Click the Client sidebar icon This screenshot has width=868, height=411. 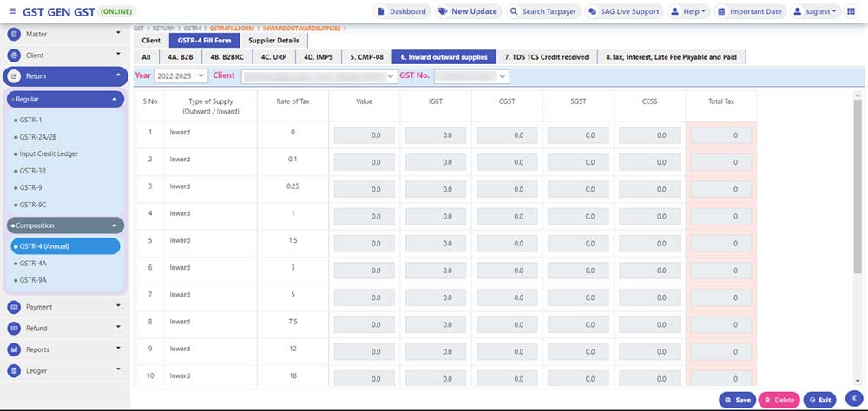click(14, 55)
